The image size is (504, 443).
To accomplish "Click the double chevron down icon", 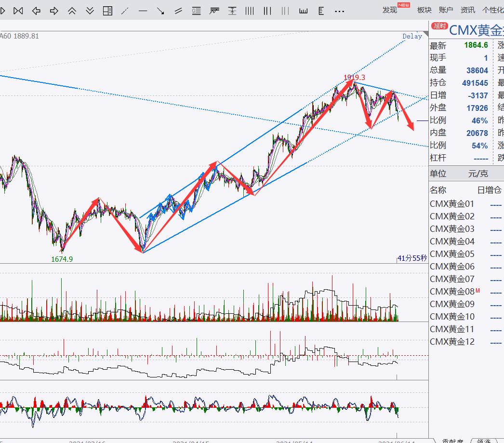I will coord(90,11).
